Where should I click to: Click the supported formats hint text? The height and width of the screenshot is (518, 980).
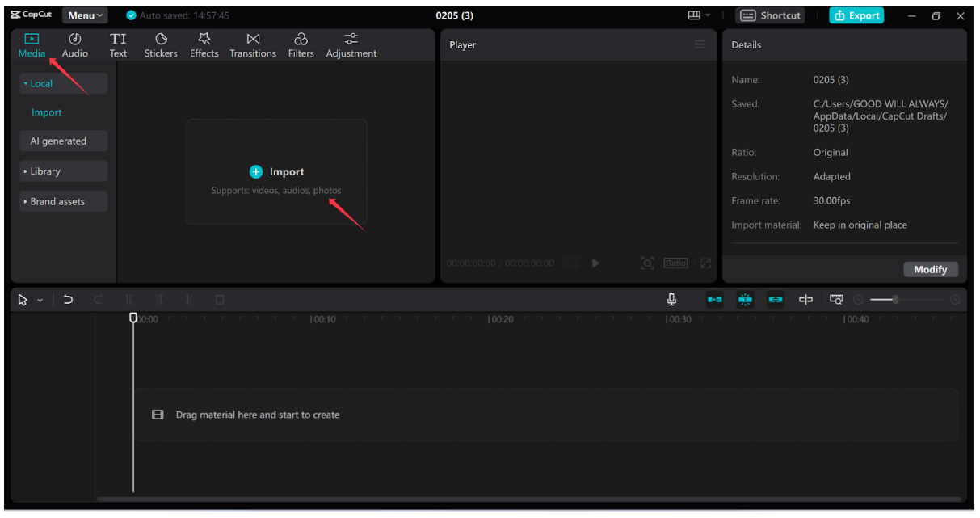pos(276,191)
